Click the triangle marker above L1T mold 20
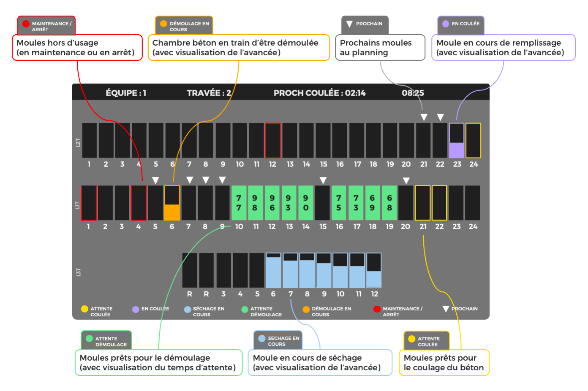 [x=406, y=181]
